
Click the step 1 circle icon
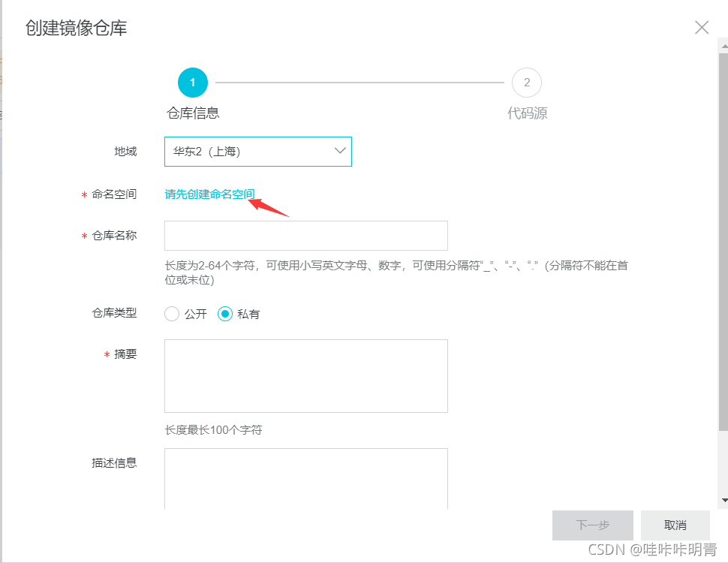[192, 83]
